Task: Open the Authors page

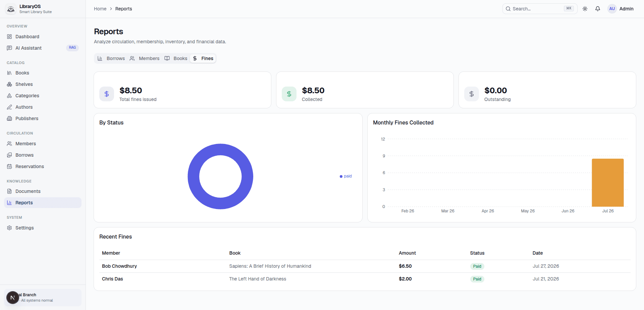Action: [43, 107]
